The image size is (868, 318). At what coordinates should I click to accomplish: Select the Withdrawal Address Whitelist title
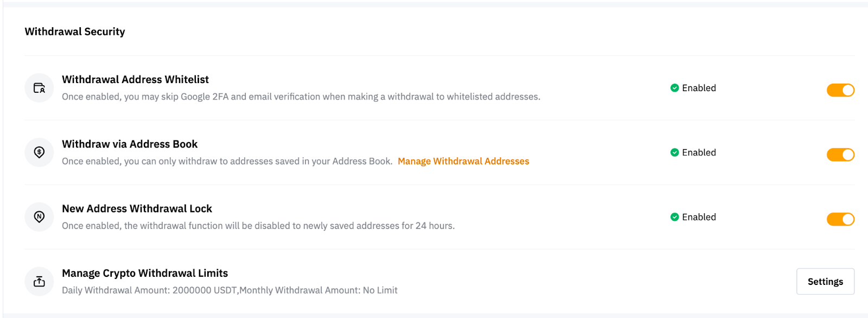(135, 80)
